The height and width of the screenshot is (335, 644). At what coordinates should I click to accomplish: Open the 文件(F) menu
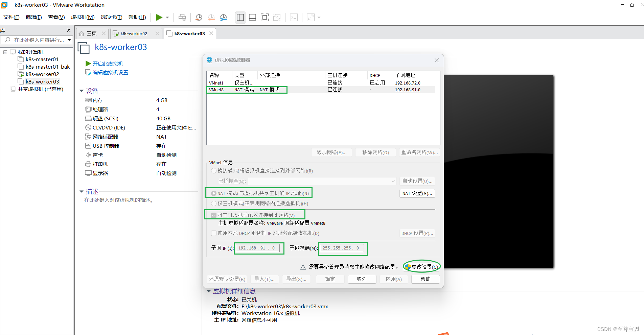[11, 17]
